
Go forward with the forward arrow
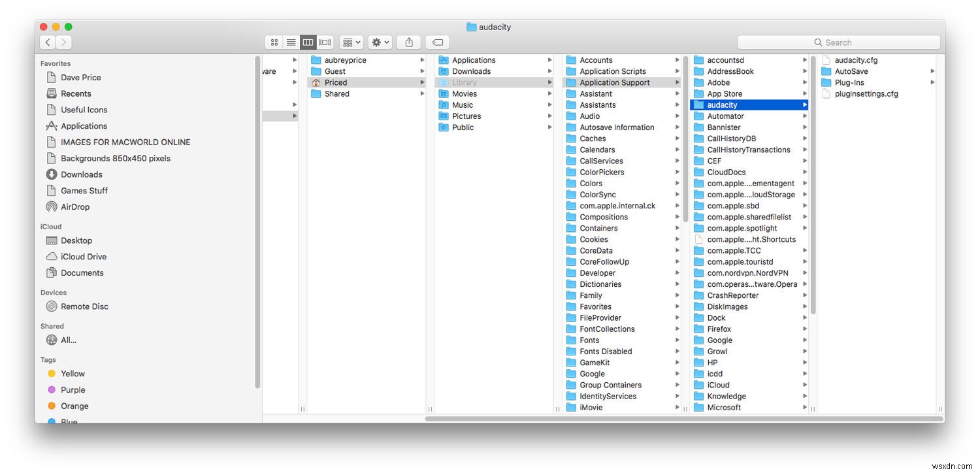64,42
